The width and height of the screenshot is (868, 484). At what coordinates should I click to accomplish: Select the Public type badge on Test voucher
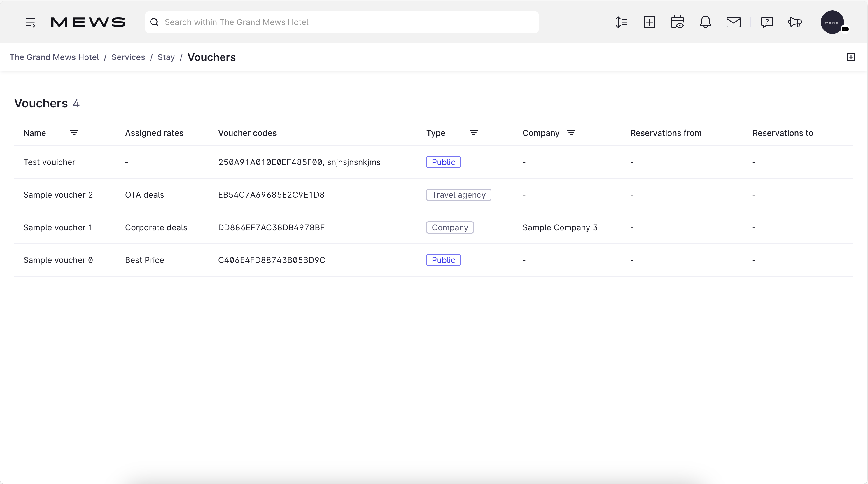click(x=443, y=162)
